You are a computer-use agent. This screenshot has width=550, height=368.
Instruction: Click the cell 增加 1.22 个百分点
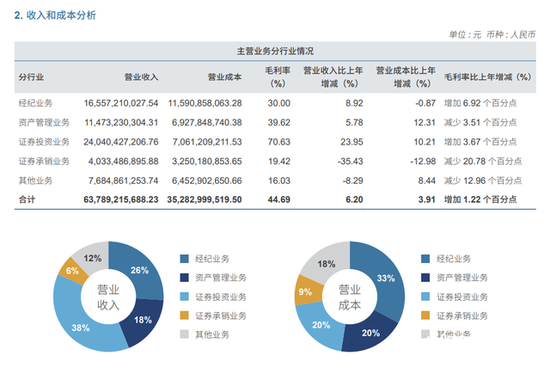pyautogui.click(x=481, y=200)
